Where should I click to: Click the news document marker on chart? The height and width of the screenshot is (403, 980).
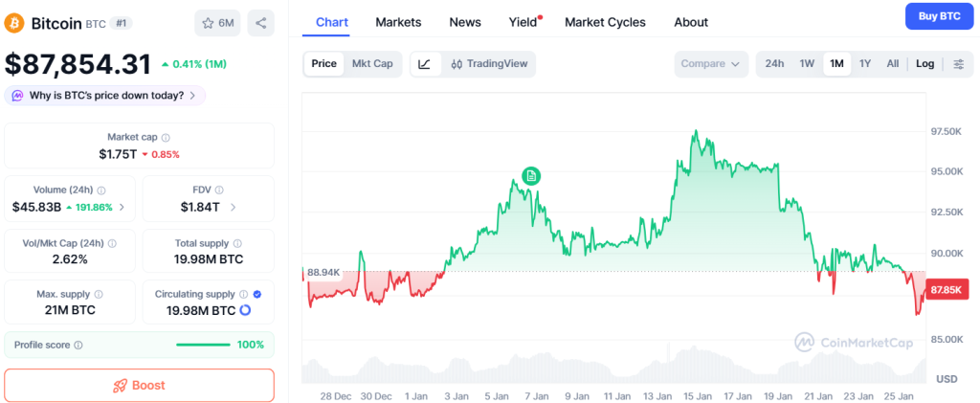tap(531, 175)
